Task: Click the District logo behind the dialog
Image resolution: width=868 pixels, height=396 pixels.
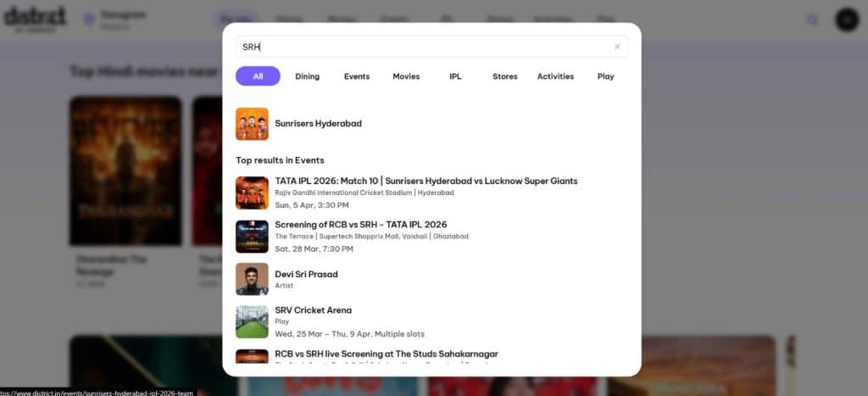Action: click(x=35, y=19)
